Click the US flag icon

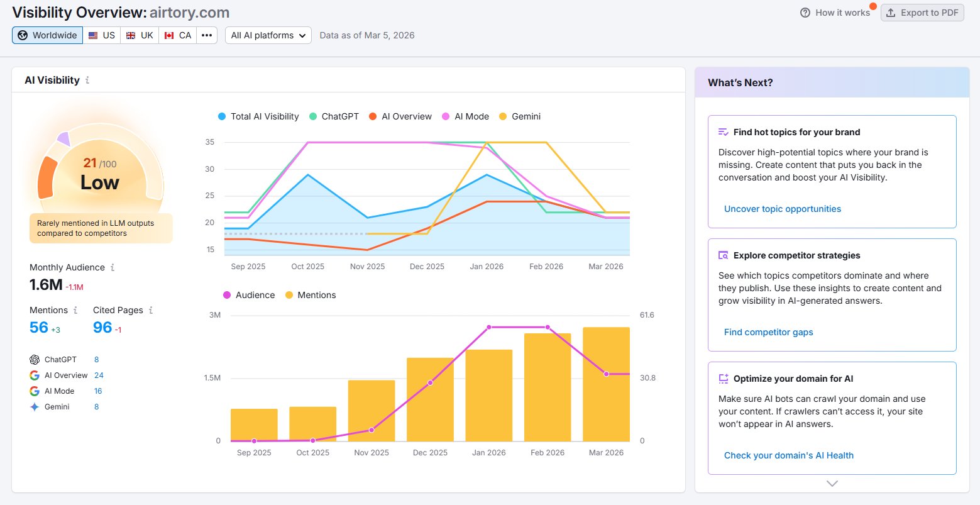93,35
